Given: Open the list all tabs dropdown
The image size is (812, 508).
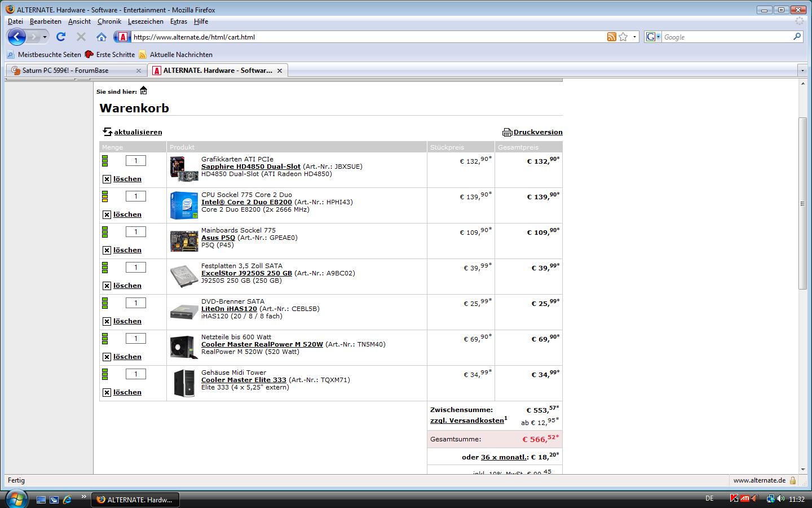Looking at the screenshot, I should pyautogui.click(x=802, y=71).
